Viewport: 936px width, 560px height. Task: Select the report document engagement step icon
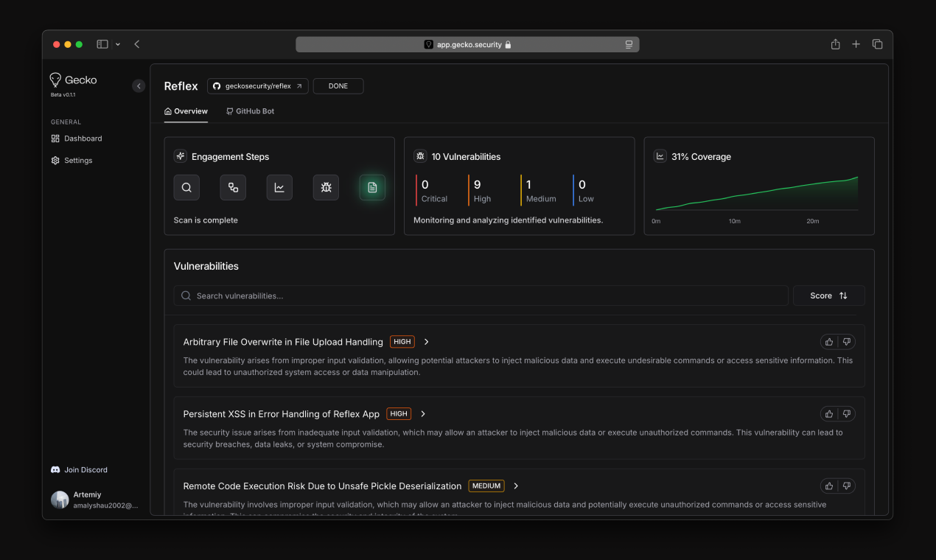pos(372,187)
